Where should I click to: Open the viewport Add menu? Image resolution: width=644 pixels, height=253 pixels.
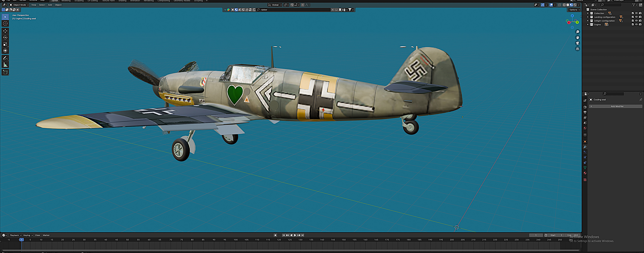point(50,5)
